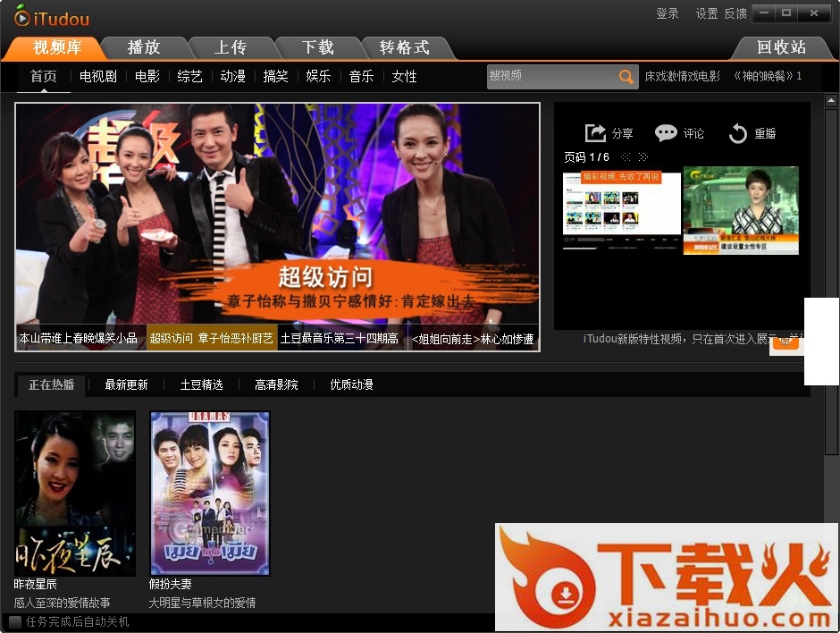Select banner item <姐姐向前走>林心如惨遭

click(473, 338)
